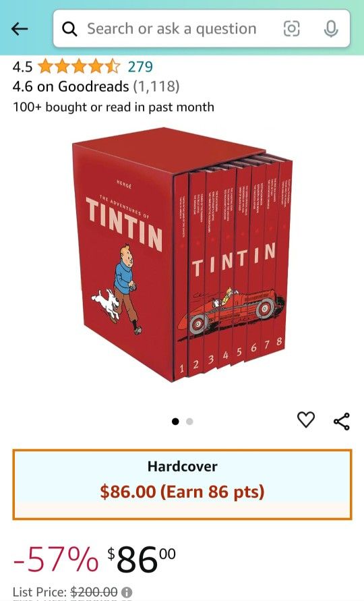This screenshot has height=601, width=364.
Task: Tap the struck-through $200.00 list price
Action: [94, 592]
